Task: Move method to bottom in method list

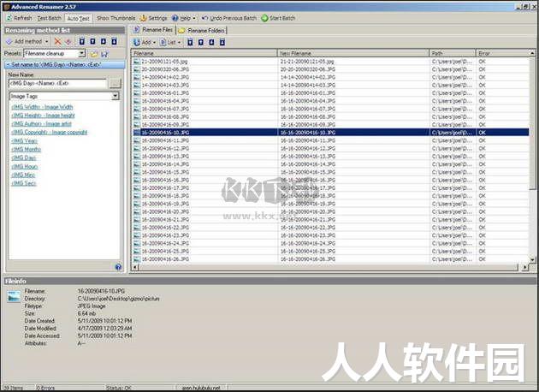Action: pos(114,42)
